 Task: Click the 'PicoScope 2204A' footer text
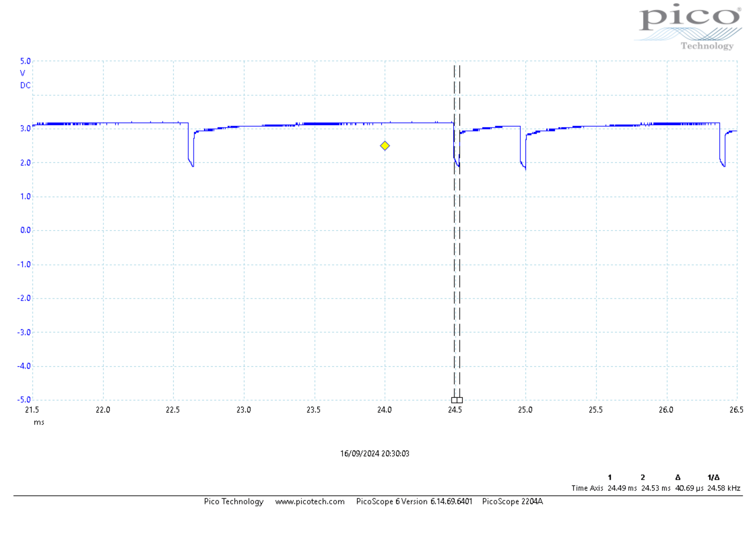tap(512, 501)
